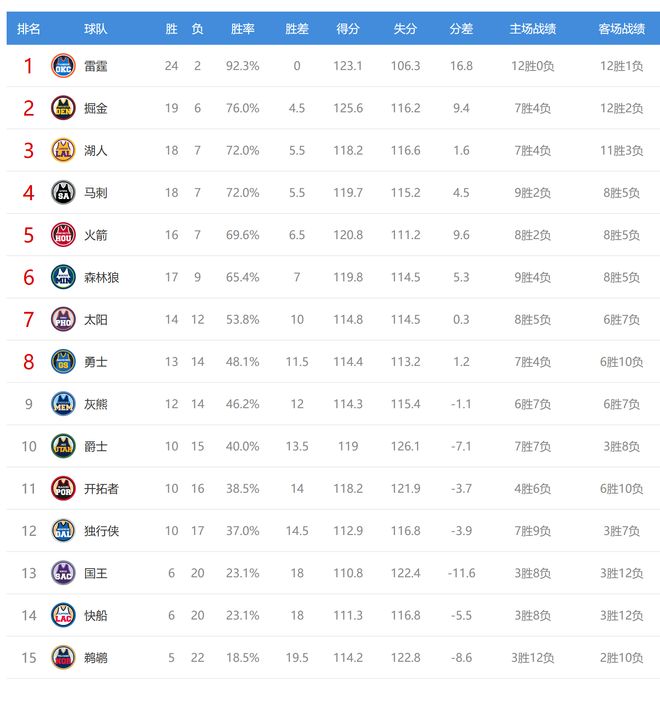Screen dimensions: 660x707
Task: Open the 国王 team name link
Action: point(95,573)
